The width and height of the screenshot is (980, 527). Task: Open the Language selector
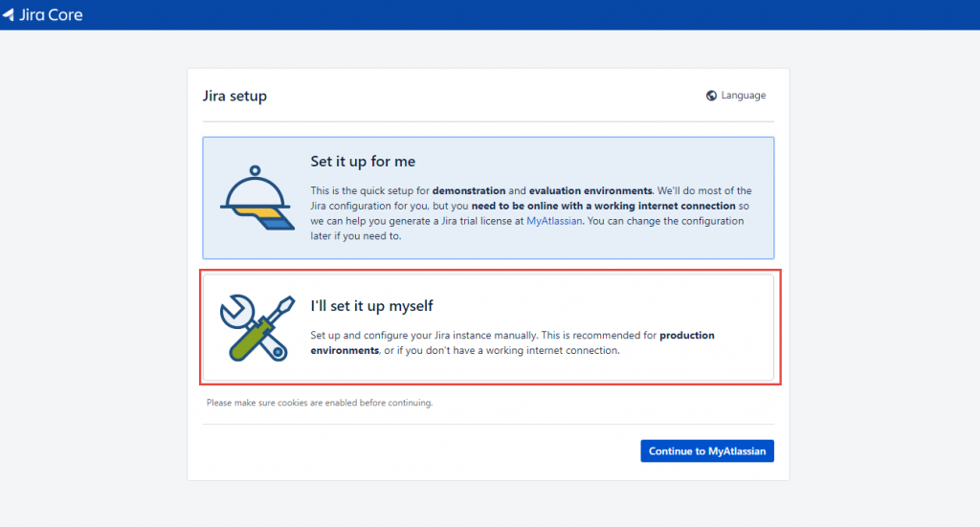736,96
